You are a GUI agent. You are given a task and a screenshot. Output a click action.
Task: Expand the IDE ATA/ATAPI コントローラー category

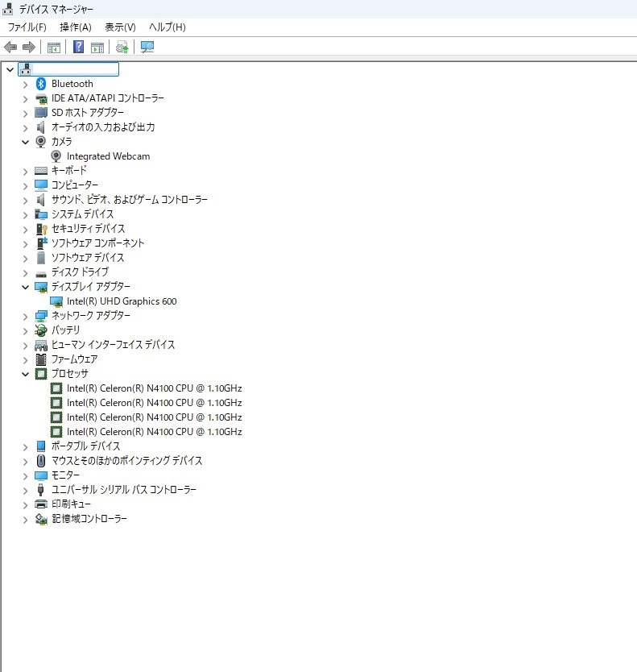(x=25, y=99)
